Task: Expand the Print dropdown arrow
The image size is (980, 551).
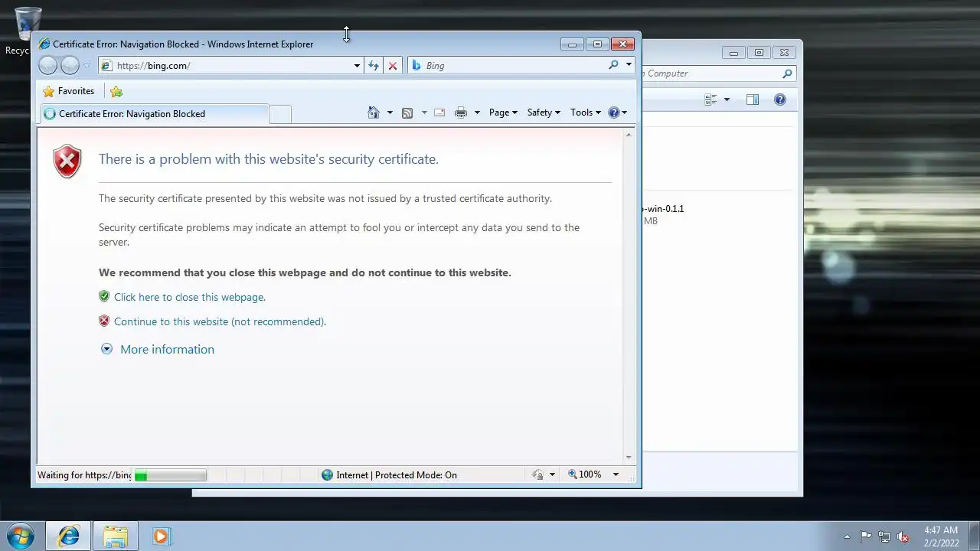Action: [x=477, y=113]
